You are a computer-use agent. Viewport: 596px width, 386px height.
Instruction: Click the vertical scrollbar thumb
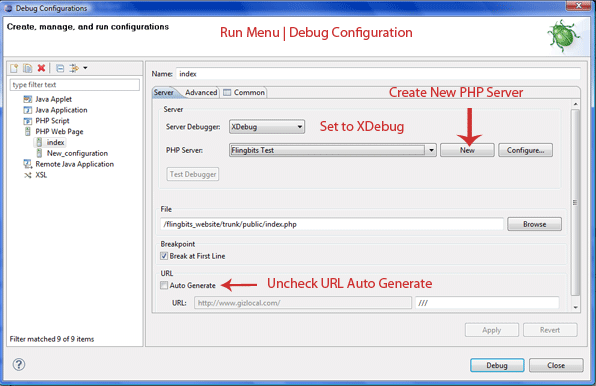(575, 202)
